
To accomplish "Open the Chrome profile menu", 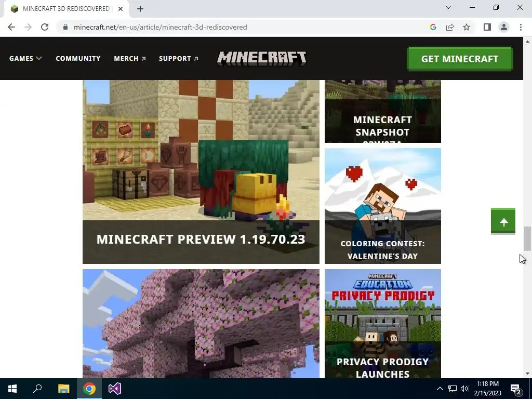I will click(x=504, y=27).
